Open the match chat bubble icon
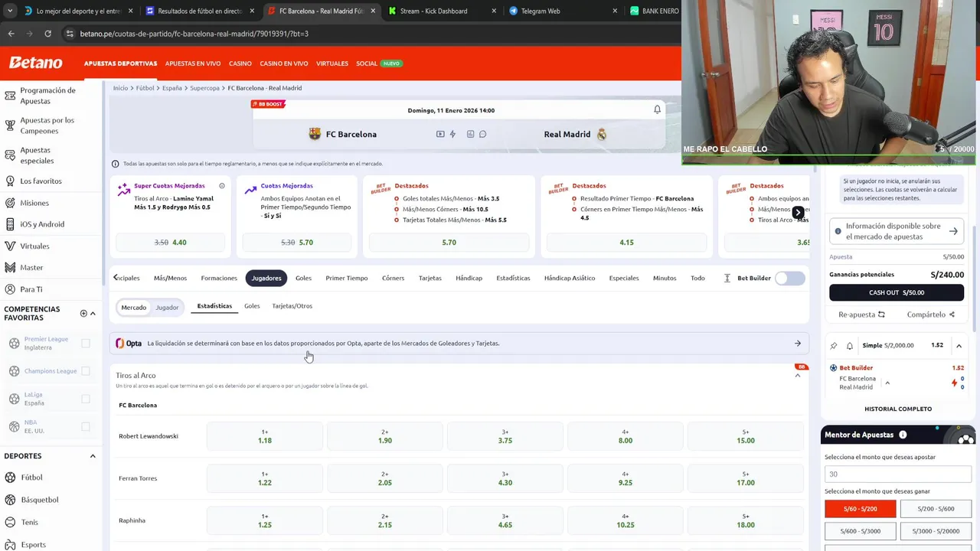Screen dimensions: 980x551 482,134
